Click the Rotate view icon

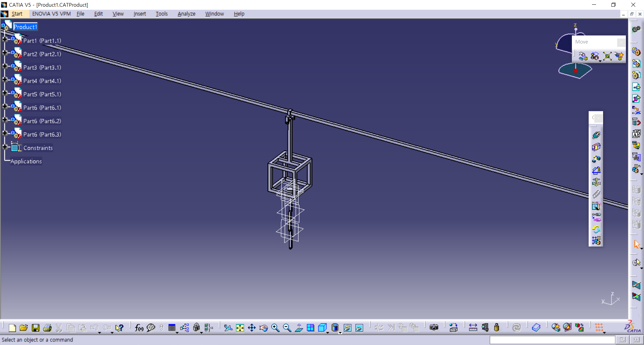263,328
